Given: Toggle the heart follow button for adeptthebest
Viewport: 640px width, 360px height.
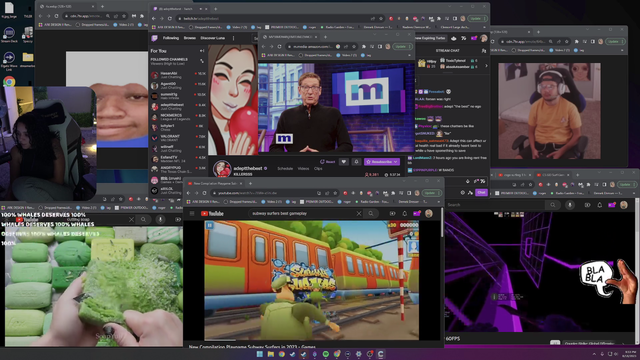Looking at the screenshot, I should (344, 162).
